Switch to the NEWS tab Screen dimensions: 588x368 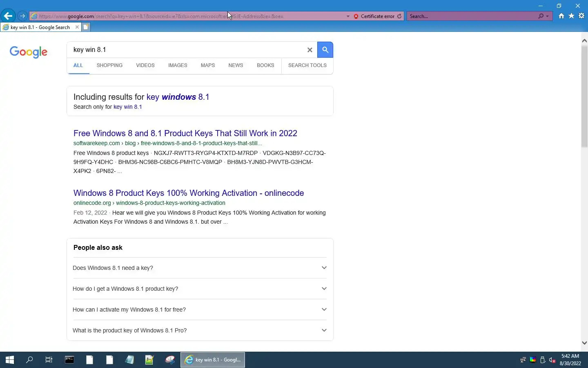(236, 65)
